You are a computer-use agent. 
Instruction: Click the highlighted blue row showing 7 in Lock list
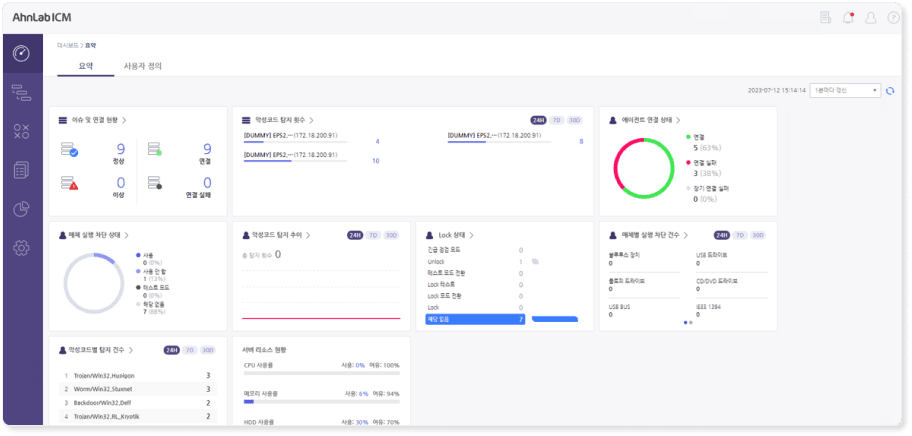[475, 319]
